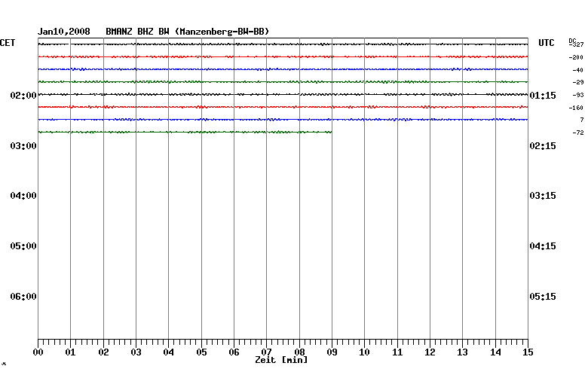Click the DC offset value -29

tap(578, 82)
